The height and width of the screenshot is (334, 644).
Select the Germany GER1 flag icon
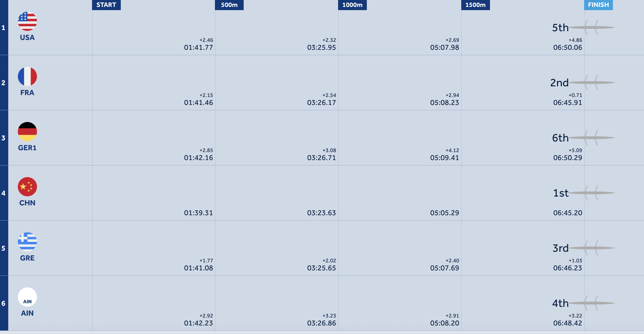27,132
